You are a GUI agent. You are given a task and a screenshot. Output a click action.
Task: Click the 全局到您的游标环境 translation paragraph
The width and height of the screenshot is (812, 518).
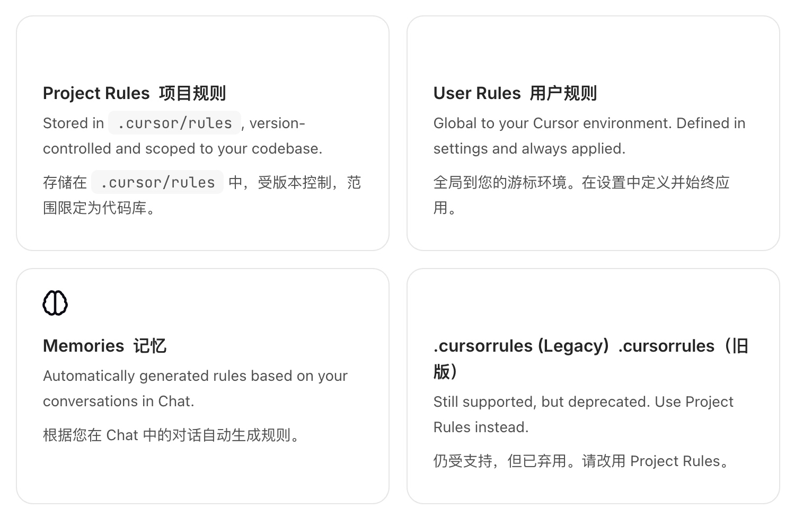pyautogui.click(x=581, y=195)
